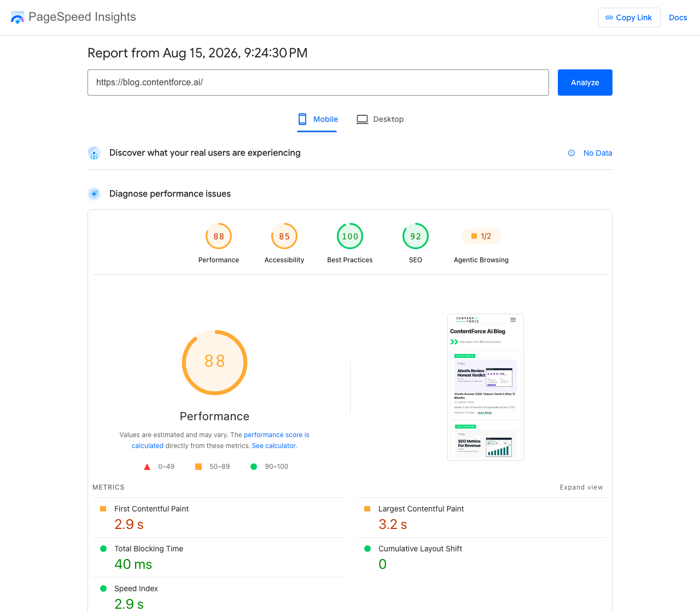Click the Agentic Browsing category label
The height and width of the screenshot is (612, 700).
(x=481, y=260)
